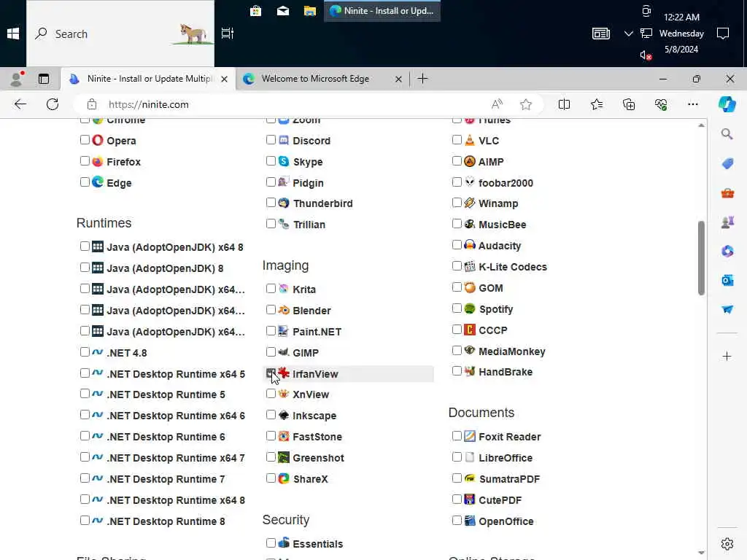Check the GIMP checkbox
This screenshot has width=747, height=560.
coord(271,352)
